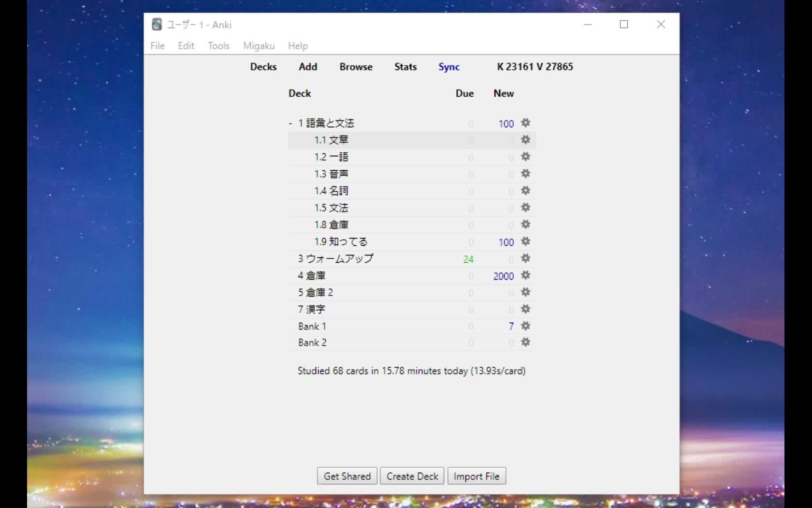Click the 24 due count for ウォームアップ

click(x=468, y=259)
